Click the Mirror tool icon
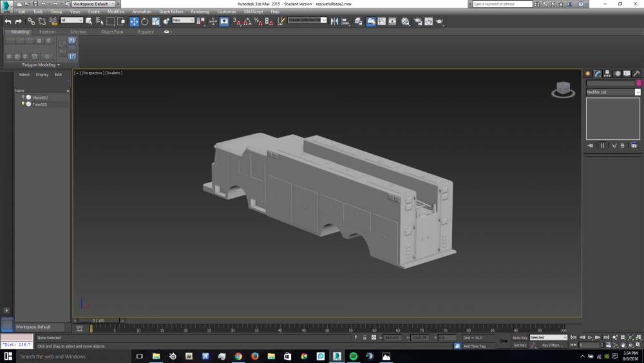This screenshot has height=363, width=644. [x=334, y=21]
